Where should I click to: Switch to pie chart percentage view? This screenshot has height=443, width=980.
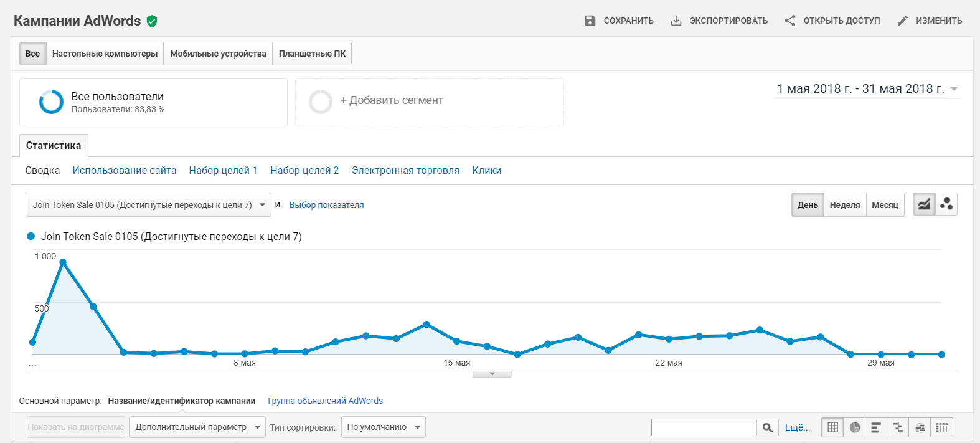[x=855, y=427]
